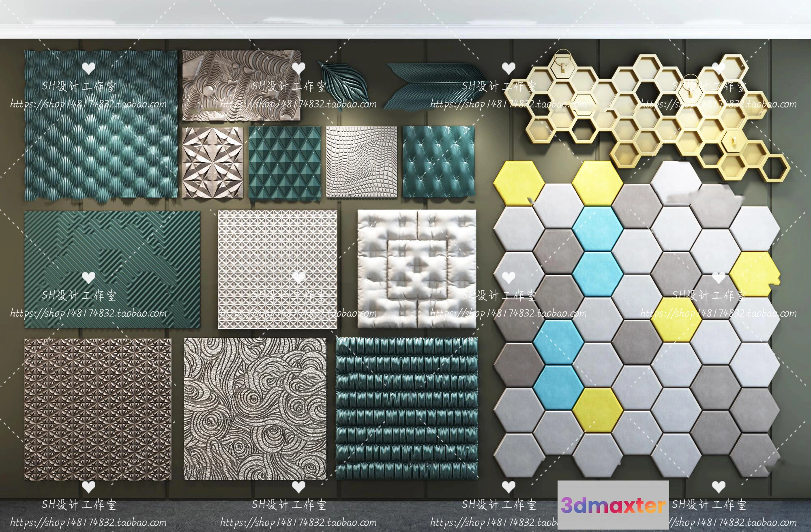Click the 3dmaxter logo
Viewport: 811px width, 532px height.
pyautogui.click(x=613, y=506)
